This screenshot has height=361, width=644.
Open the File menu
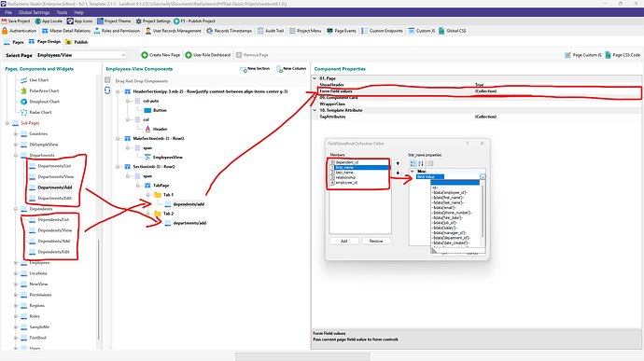[x=8, y=12]
